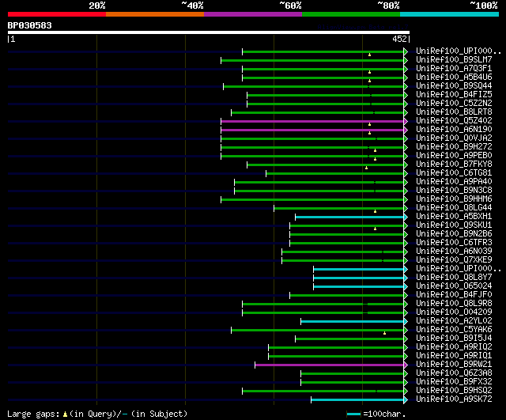
Task: Open the UniRef100_A5B4U6 hit label
Action: [454, 78]
